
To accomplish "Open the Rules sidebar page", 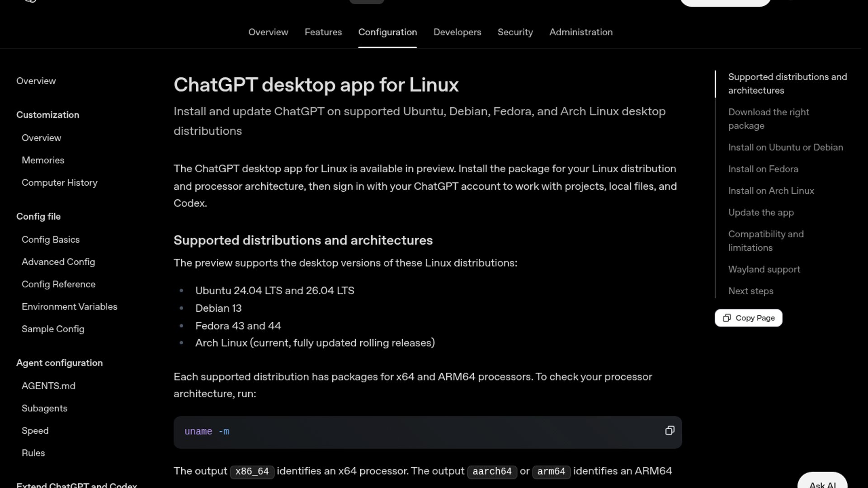I will (33, 453).
